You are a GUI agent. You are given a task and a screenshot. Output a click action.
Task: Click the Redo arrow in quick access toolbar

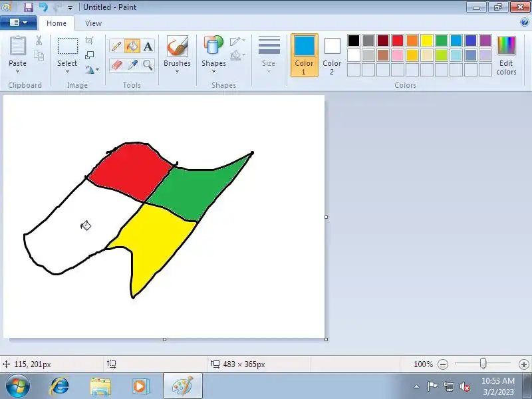(x=57, y=7)
